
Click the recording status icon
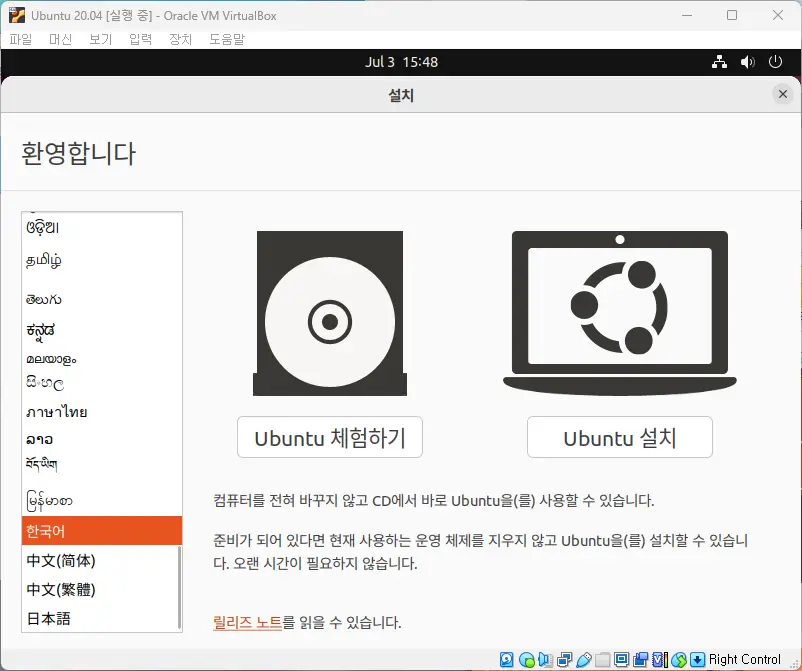[640, 660]
